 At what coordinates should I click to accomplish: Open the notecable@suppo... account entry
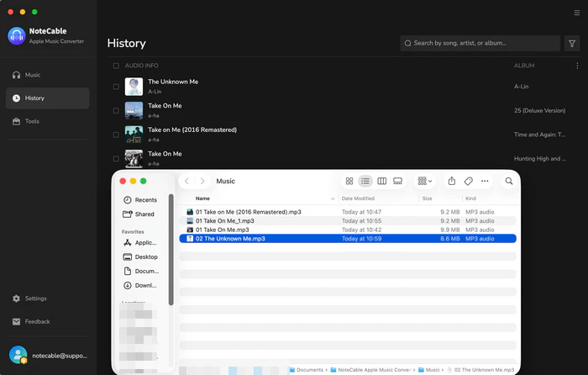[60, 356]
